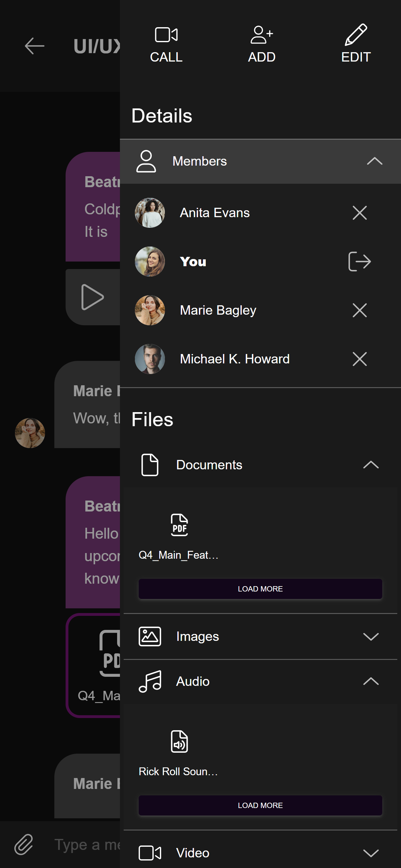401x868 pixels.
Task: Click the Files heading
Action: (152, 420)
